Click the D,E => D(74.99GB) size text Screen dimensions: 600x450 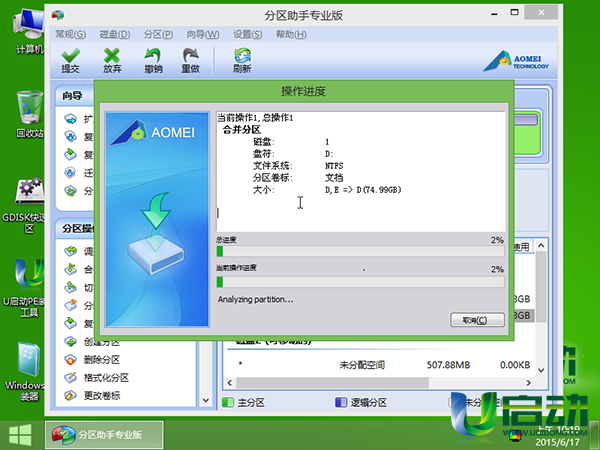click(363, 189)
